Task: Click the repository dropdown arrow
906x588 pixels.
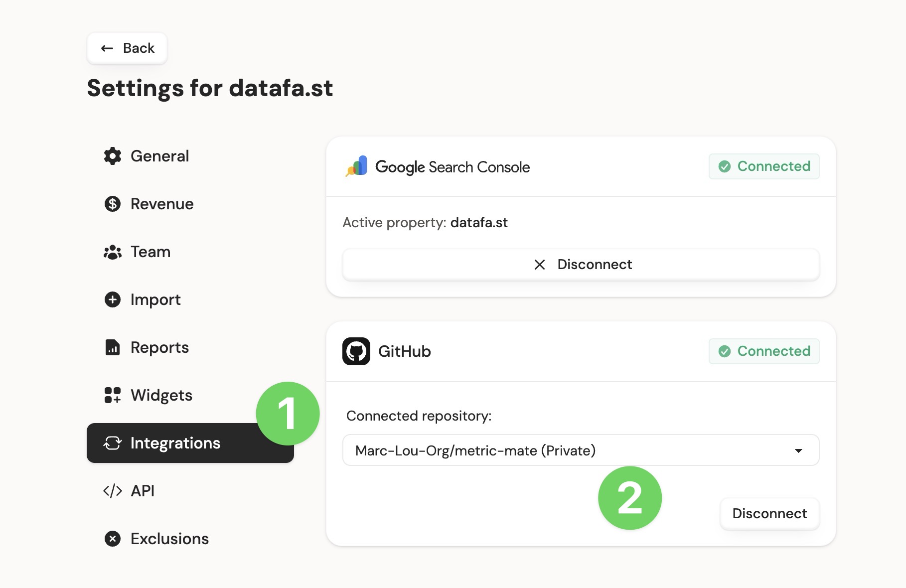Action: click(x=798, y=450)
